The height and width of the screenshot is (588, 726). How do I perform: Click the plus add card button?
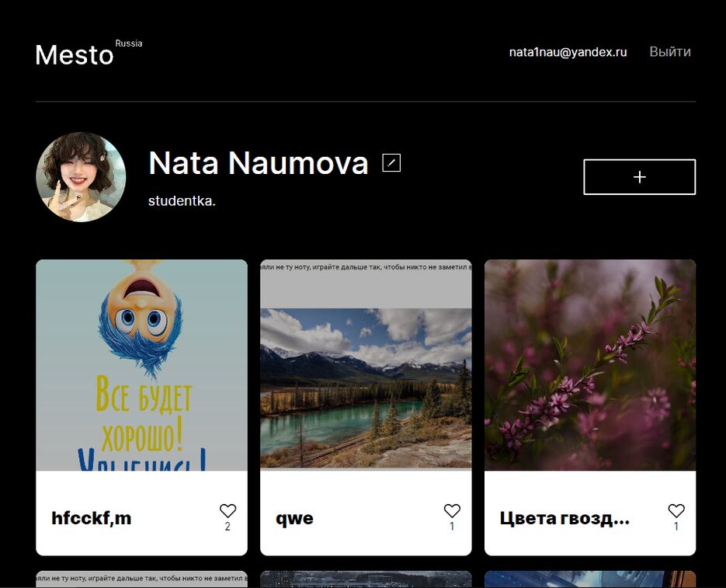pos(639,177)
